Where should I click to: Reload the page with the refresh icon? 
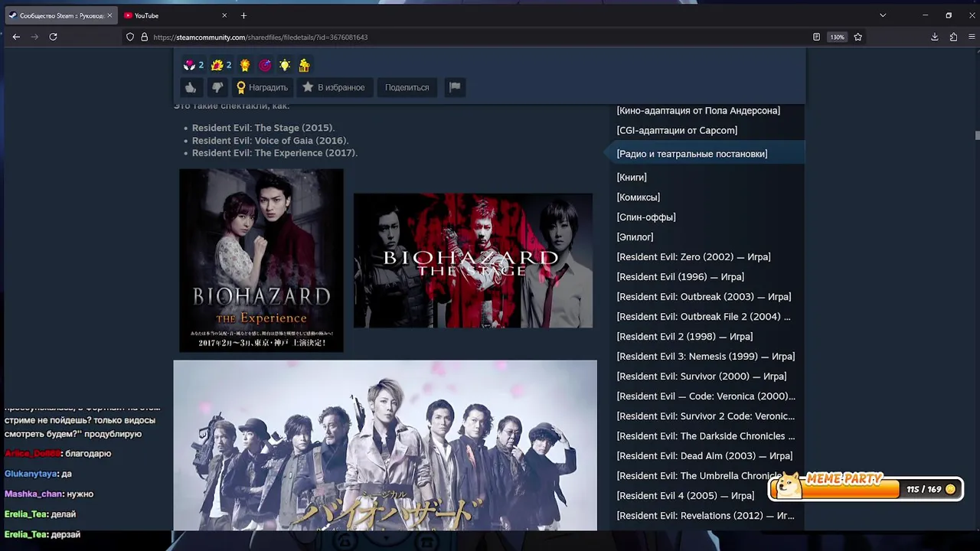coord(53,37)
